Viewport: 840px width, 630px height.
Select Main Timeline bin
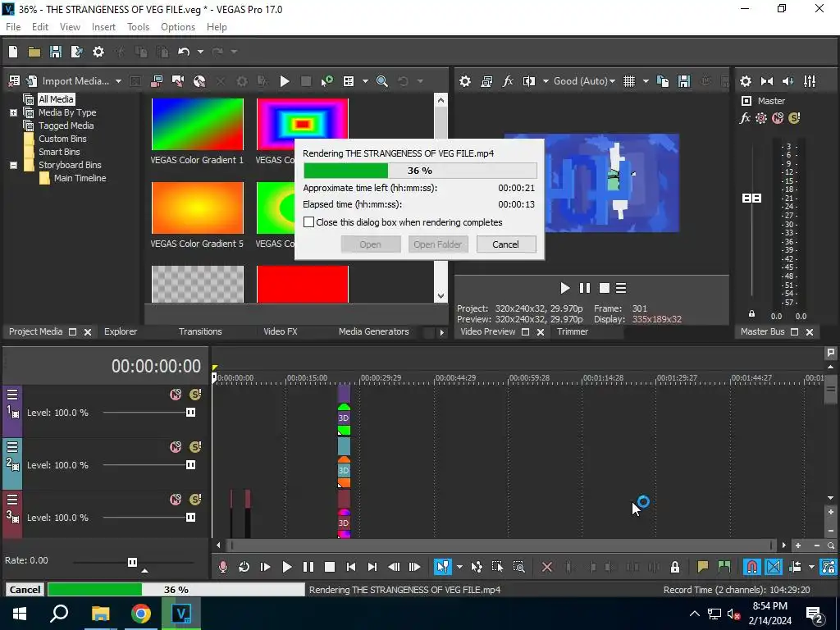point(80,178)
